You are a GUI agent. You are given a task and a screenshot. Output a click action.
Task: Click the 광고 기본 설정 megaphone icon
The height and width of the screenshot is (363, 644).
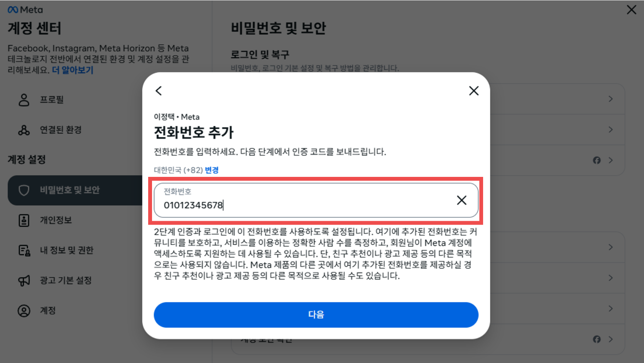click(24, 281)
